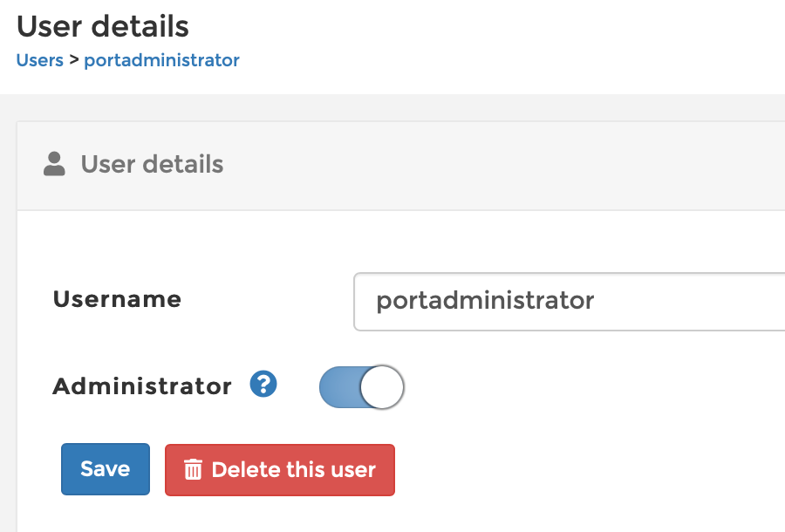785x532 pixels.
Task: Click the user silhouette icon in panel header
Action: pos(54,164)
